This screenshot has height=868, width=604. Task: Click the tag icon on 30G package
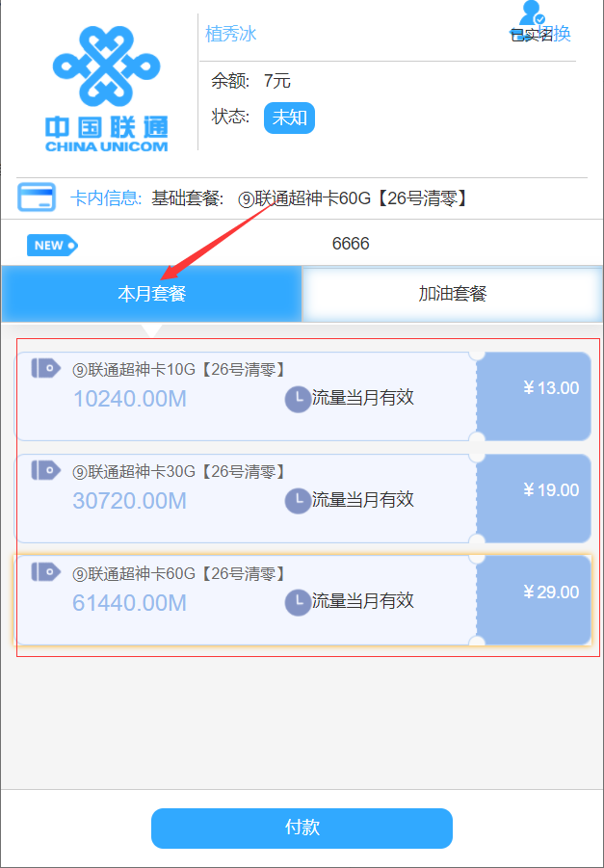(x=46, y=470)
